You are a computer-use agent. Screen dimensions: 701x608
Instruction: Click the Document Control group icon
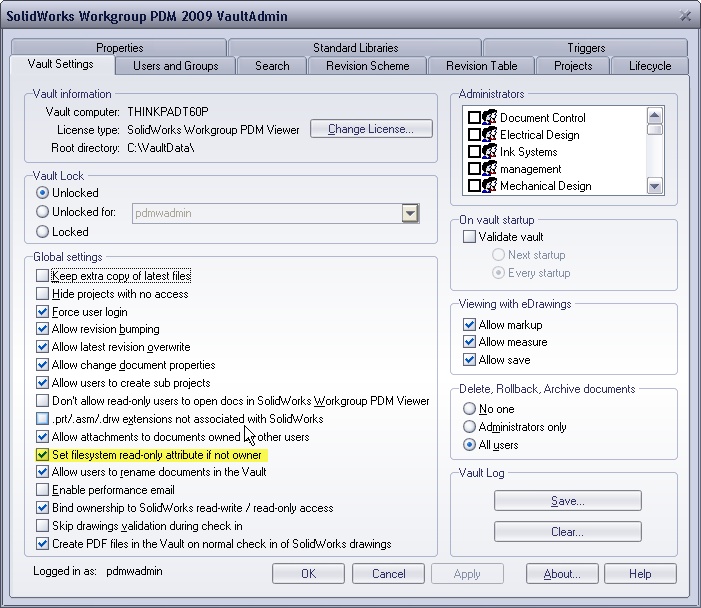[x=490, y=118]
